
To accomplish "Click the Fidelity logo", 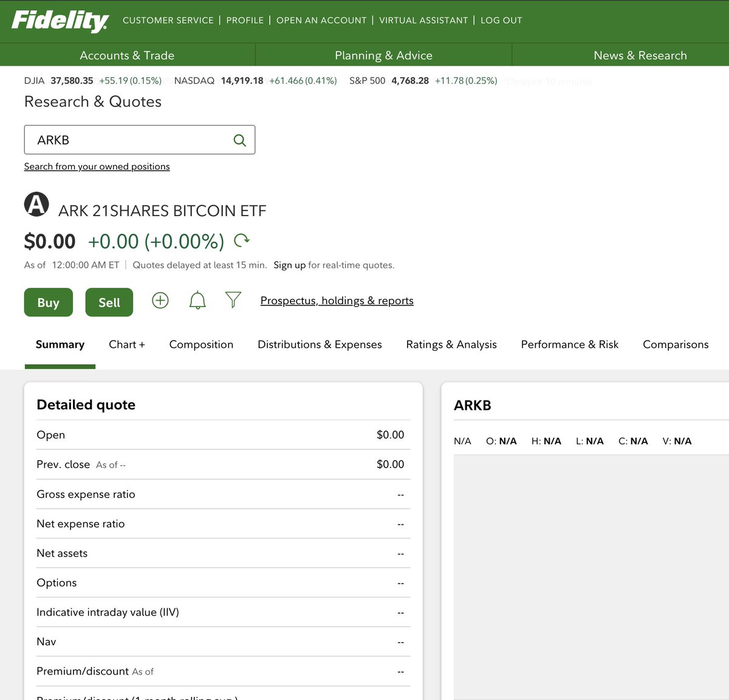I will coord(60,21).
